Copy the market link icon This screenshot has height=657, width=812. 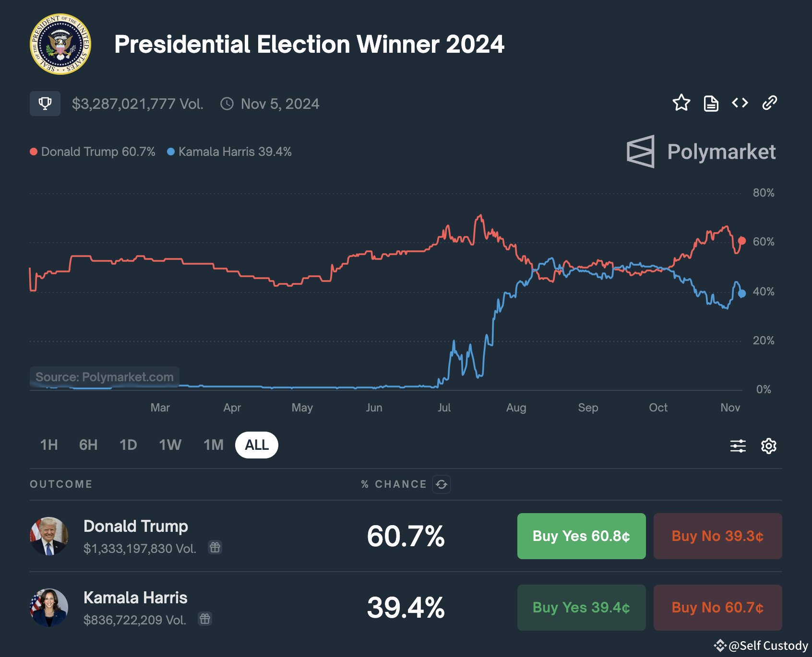coord(769,103)
